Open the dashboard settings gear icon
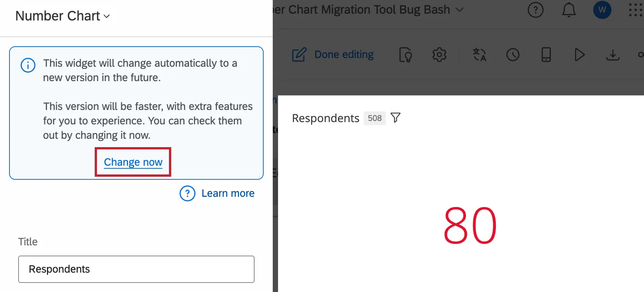 pyautogui.click(x=439, y=54)
